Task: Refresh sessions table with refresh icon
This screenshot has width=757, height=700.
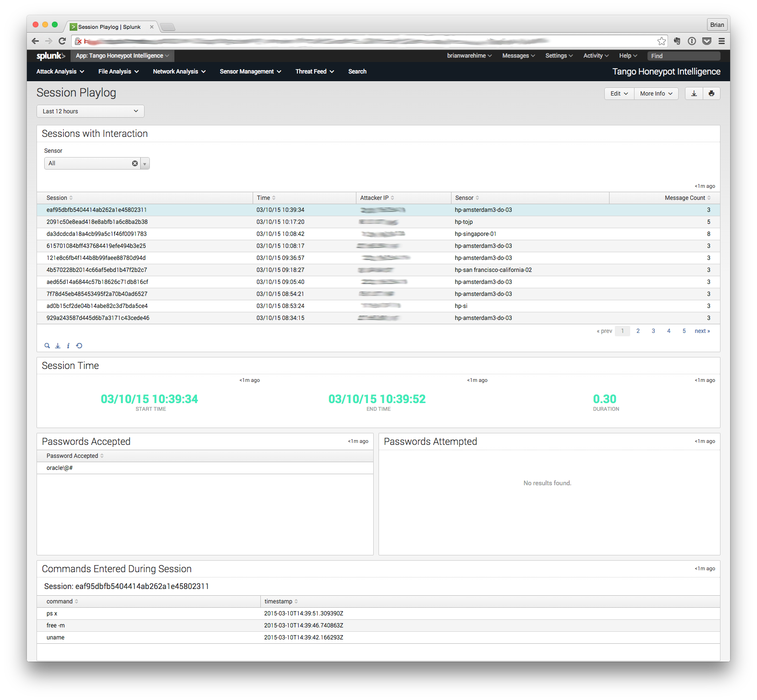Action: (x=79, y=345)
